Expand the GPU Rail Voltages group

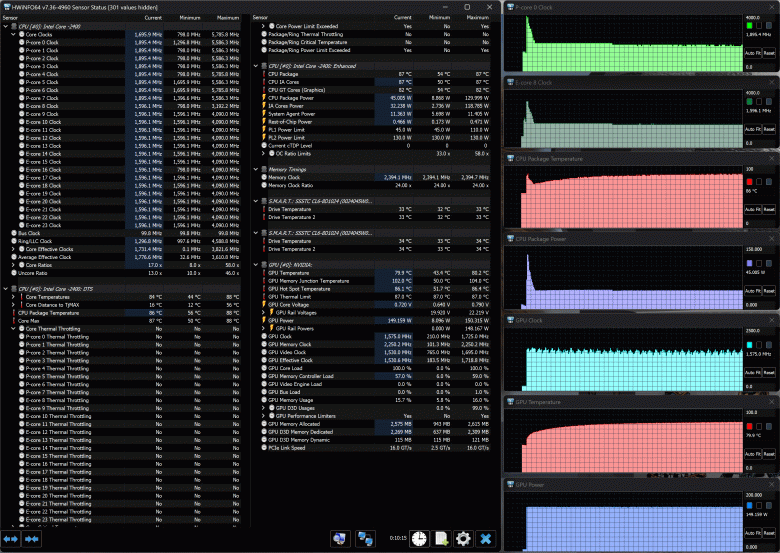pyautogui.click(x=263, y=312)
